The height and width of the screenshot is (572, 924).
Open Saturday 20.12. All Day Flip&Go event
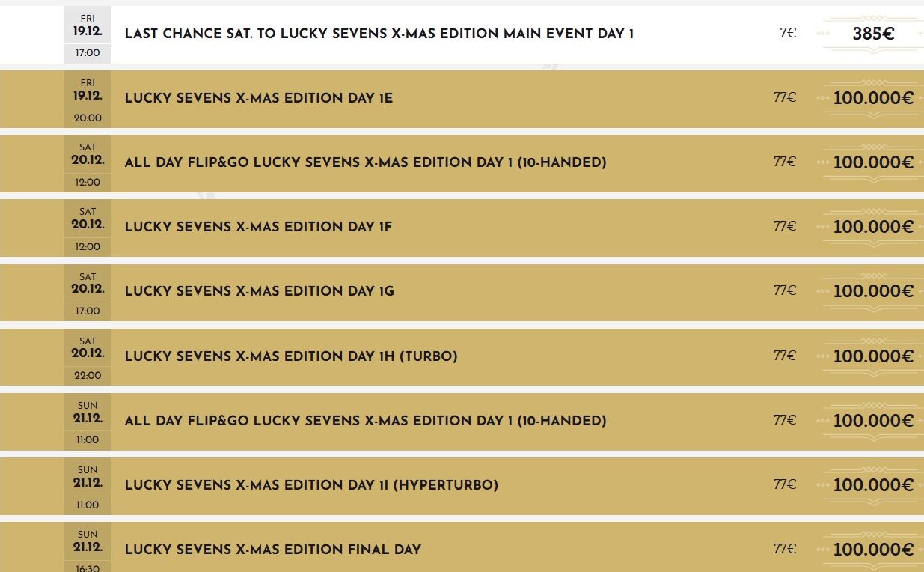point(365,162)
